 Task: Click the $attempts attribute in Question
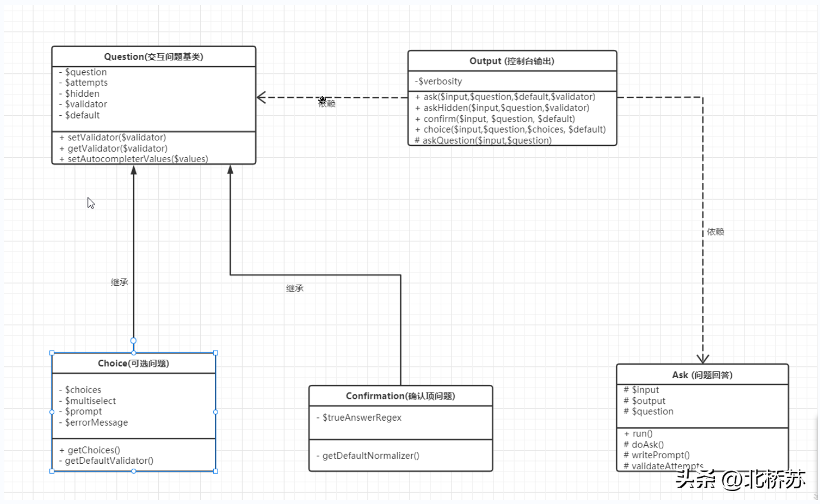point(83,83)
